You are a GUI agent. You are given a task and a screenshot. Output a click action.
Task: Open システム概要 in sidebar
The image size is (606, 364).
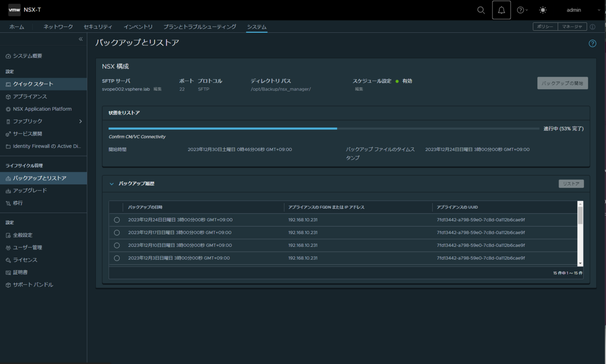pyautogui.click(x=28, y=56)
